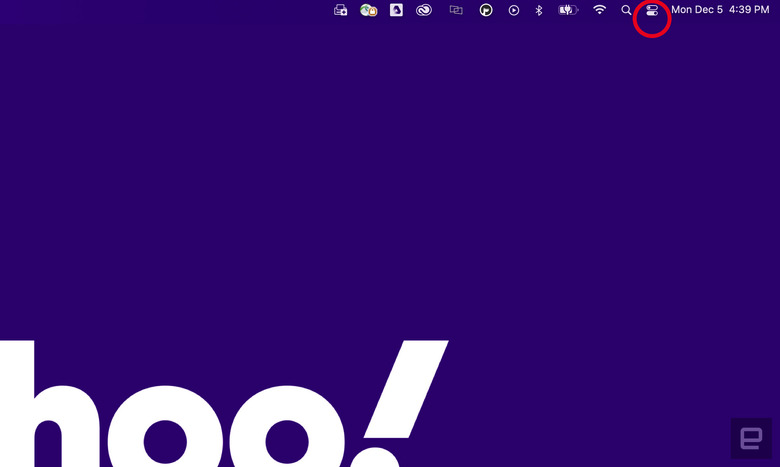Image resolution: width=780 pixels, height=467 pixels.
Task: Open Spotlight search magnifying glass
Action: point(626,10)
